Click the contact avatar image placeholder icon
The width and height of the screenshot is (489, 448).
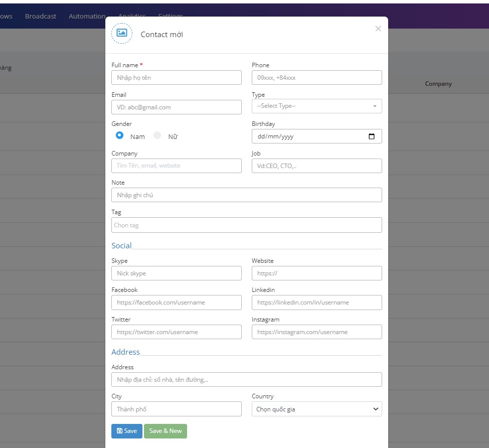[x=122, y=33]
